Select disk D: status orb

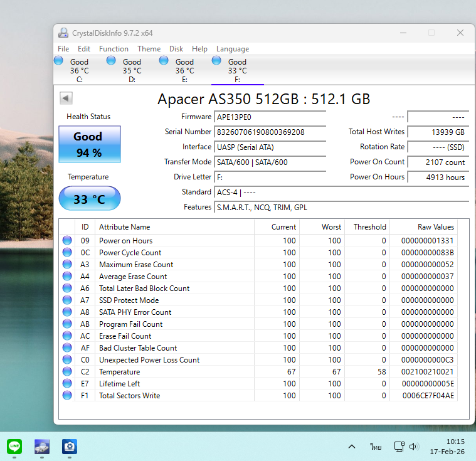[112, 60]
